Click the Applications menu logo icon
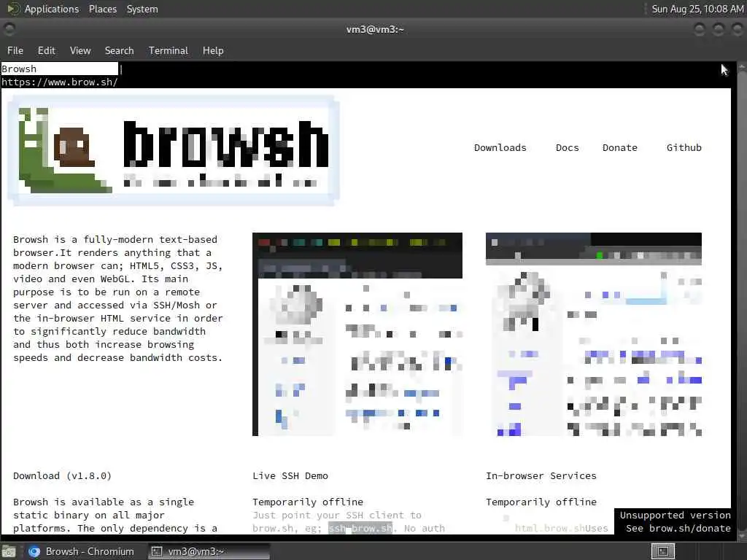The height and width of the screenshot is (560, 747). click(x=13, y=9)
